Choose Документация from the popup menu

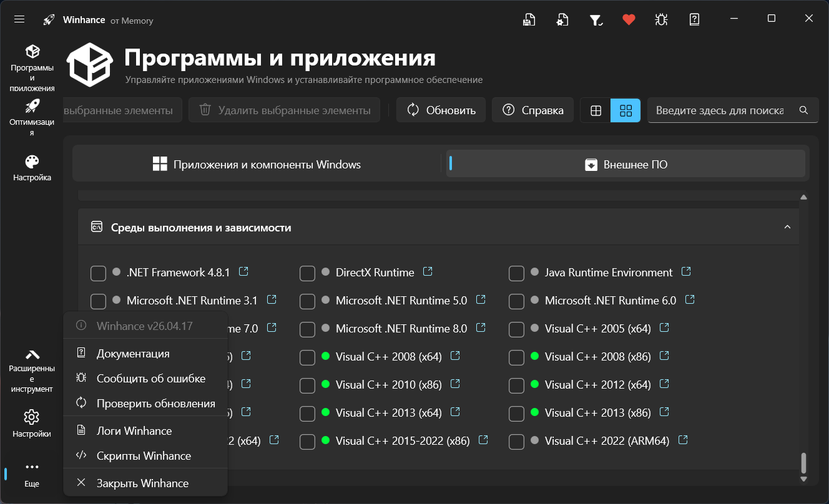[145, 354]
